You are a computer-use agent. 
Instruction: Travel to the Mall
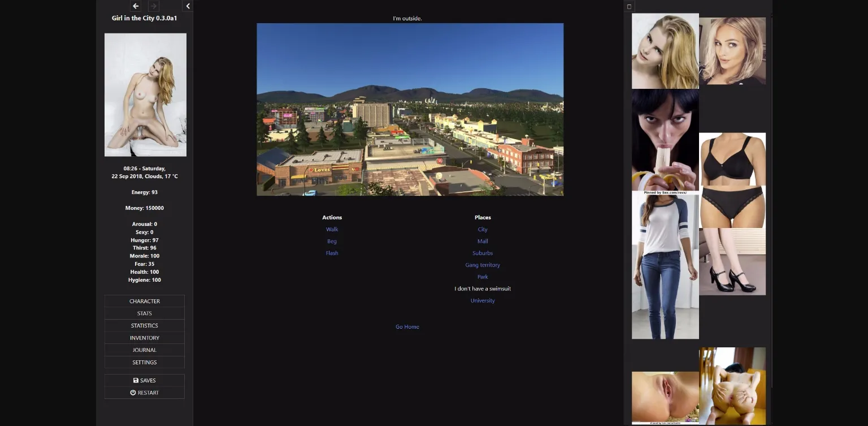(x=483, y=241)
